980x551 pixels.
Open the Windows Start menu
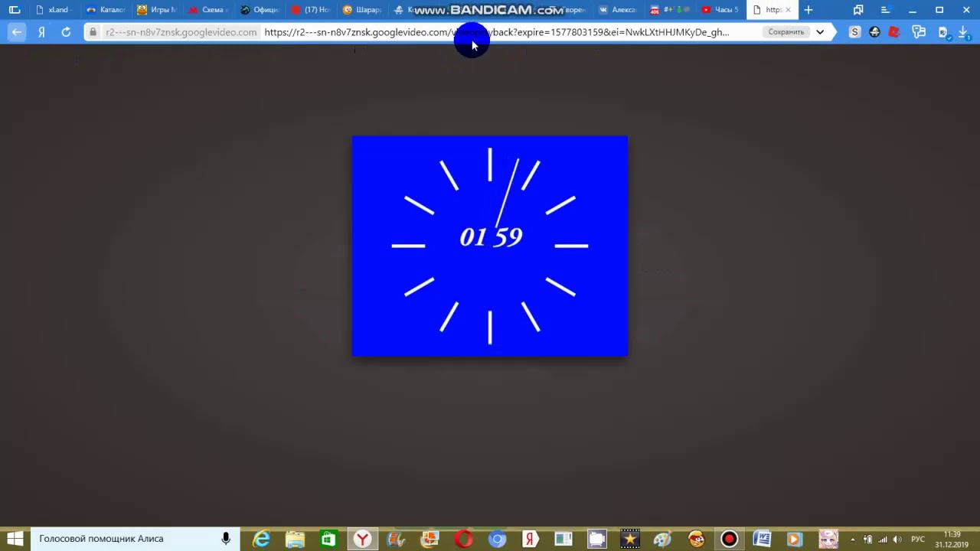(x=15, y=539)
